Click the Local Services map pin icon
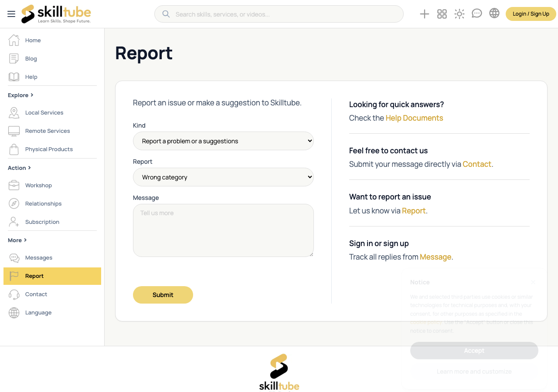 pos(14,112)
